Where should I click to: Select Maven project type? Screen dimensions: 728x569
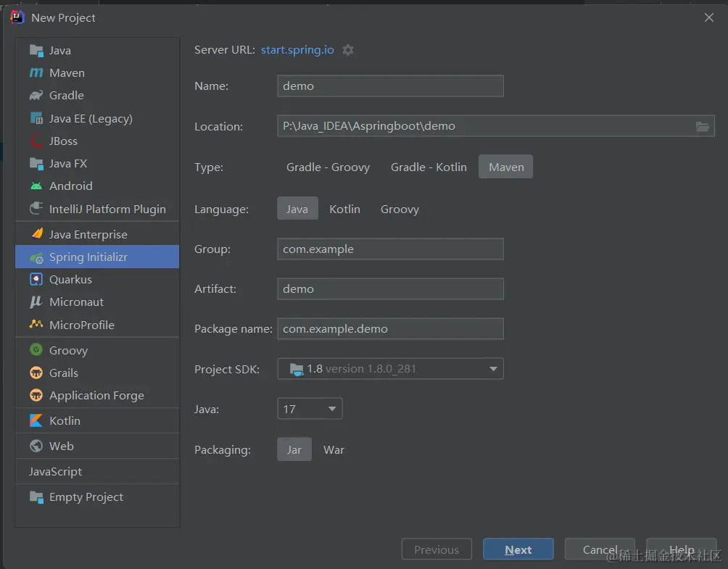505,167
